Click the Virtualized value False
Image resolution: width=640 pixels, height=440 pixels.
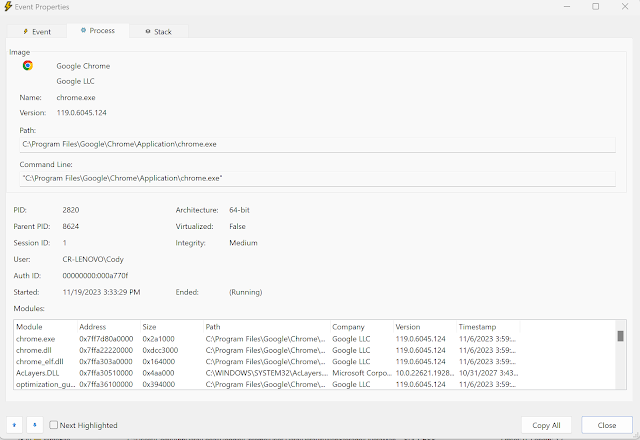coord(237,226)
